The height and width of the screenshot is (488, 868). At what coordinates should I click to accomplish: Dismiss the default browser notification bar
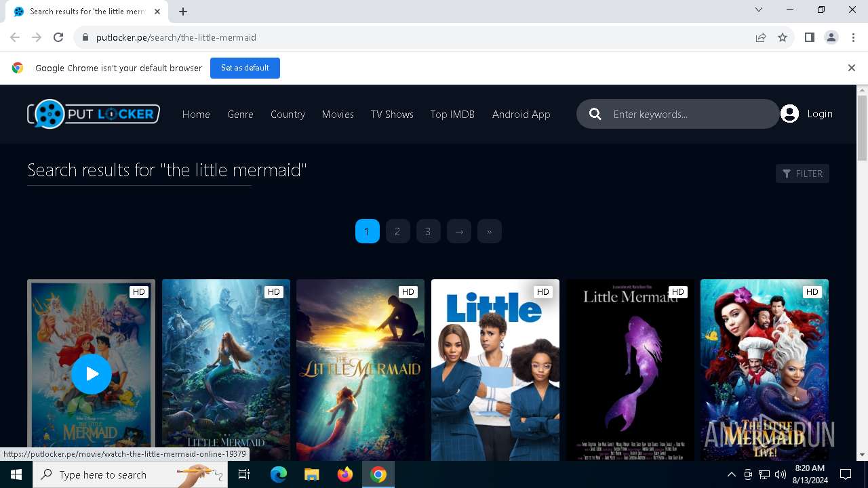coord(851,68)
